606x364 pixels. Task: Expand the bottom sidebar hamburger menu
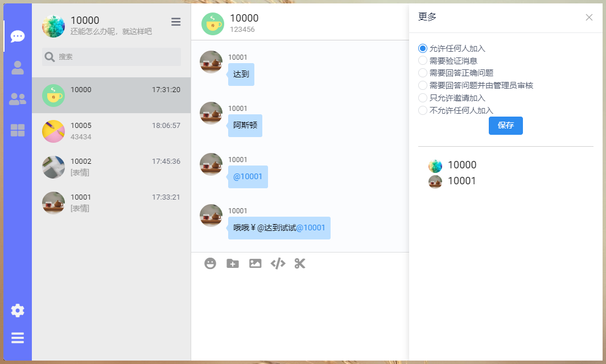tap(18, 338)
